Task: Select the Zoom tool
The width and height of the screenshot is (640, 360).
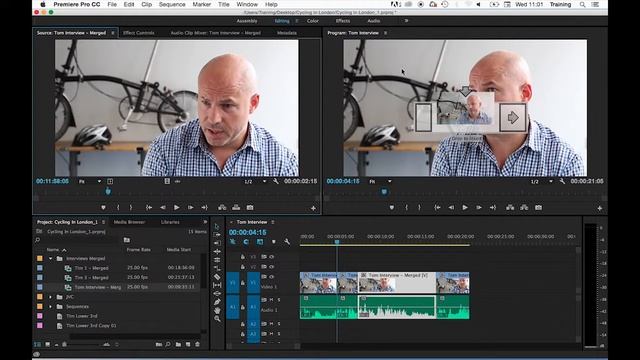Action: 217,319
